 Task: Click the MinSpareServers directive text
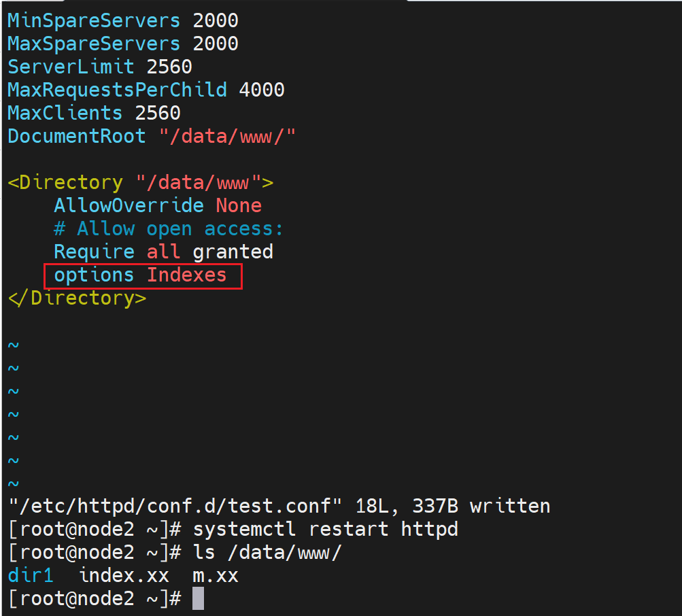pos(93,20)
